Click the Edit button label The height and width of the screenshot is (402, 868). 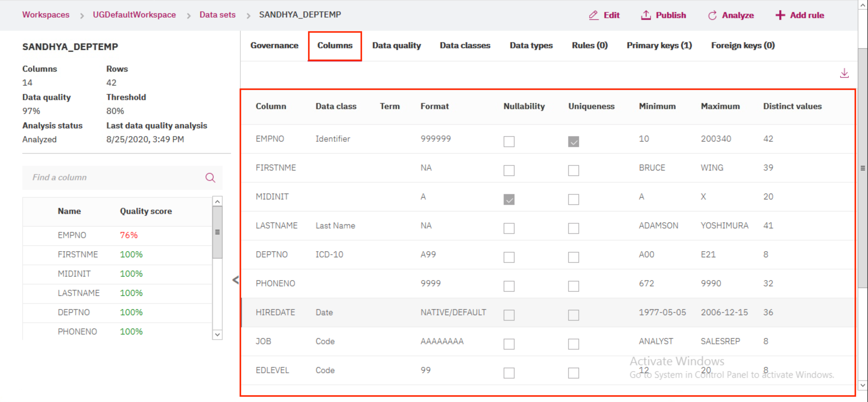(x=611, y=15)
